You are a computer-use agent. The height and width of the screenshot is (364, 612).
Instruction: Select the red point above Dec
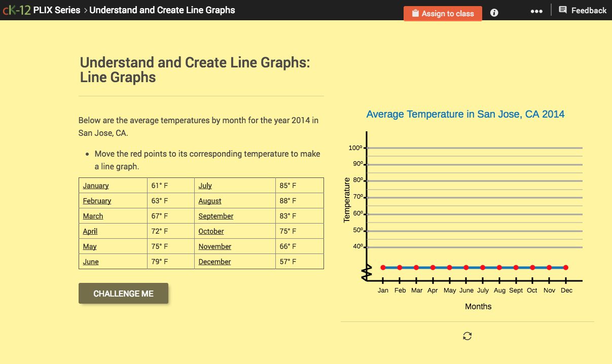coord(566,267)
